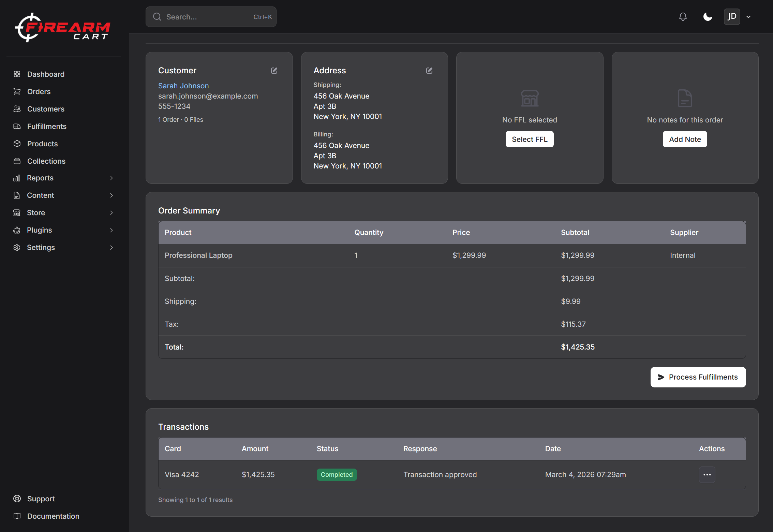This screenshot has width=773, height=532.
Task: Open the Support link
Action: [41, 499]
